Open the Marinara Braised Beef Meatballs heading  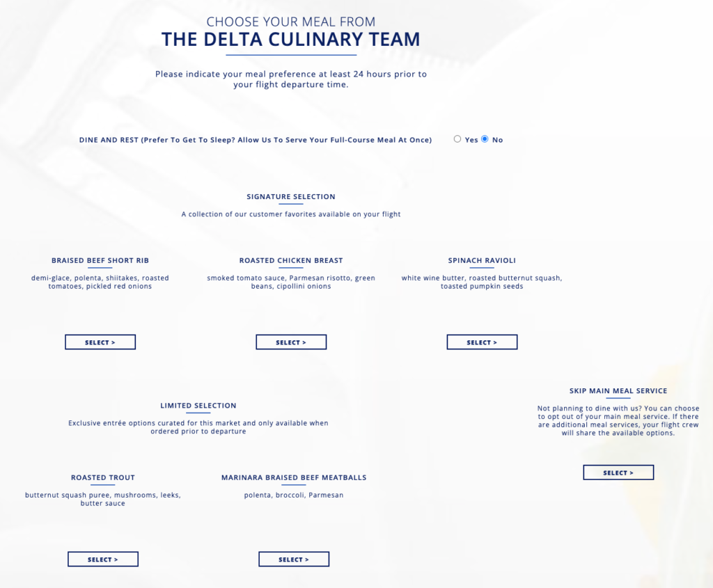(x=294, y=477)
